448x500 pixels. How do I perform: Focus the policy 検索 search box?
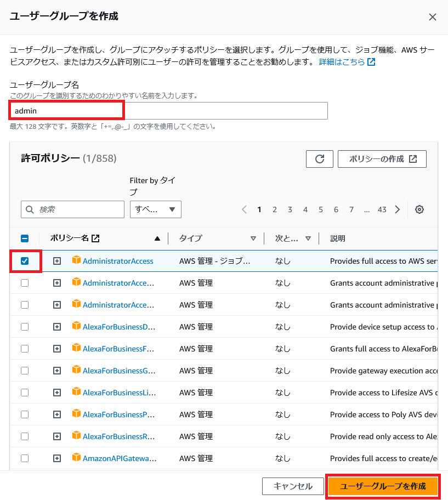pyautogui.click(x=73, y=209)
